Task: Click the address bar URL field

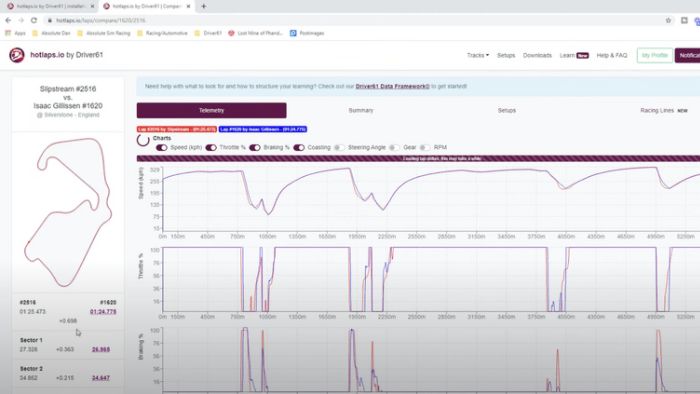Action: (353, 20)
